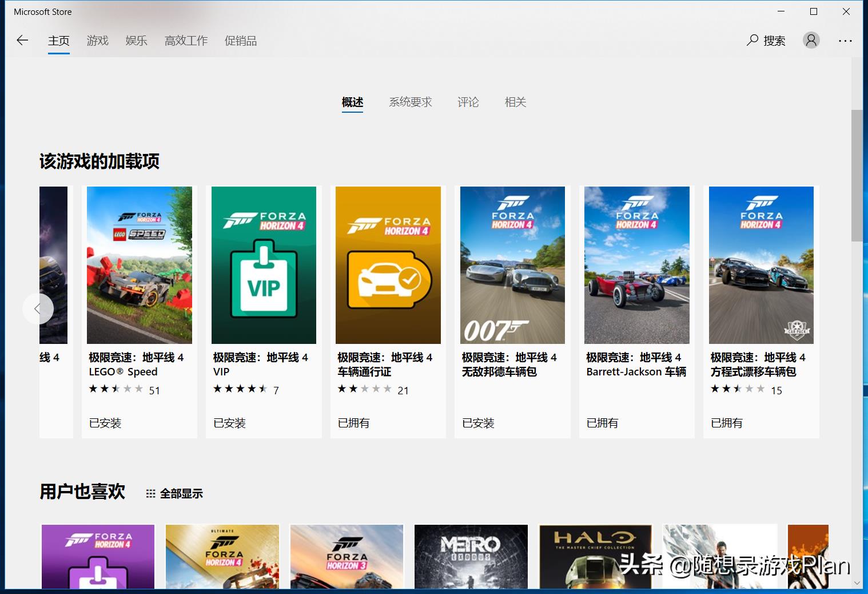Viewport: 868px width, 594px height.
Task: Open the Forza Horizon 4 VIP cover
Action: 264,265
